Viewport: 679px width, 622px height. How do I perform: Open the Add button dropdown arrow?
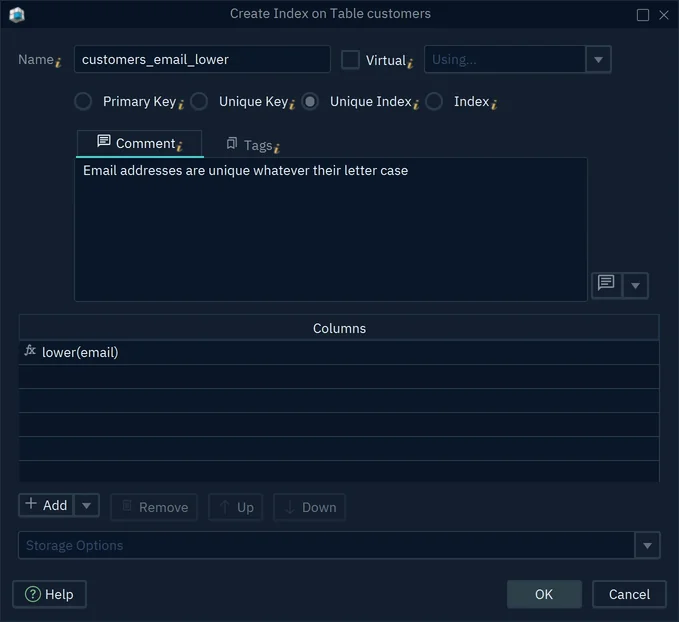pos(87,505)
